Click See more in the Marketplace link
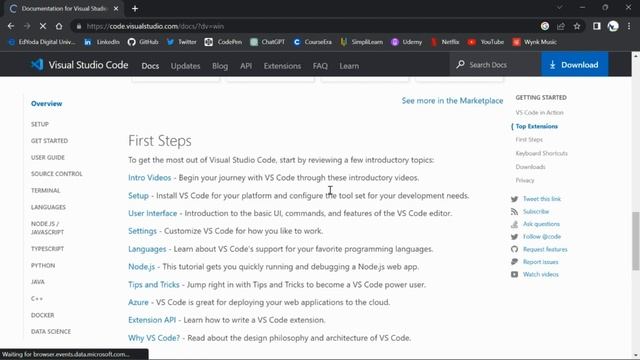The width and height of the screenshot is (640, 360). [452, 100]
